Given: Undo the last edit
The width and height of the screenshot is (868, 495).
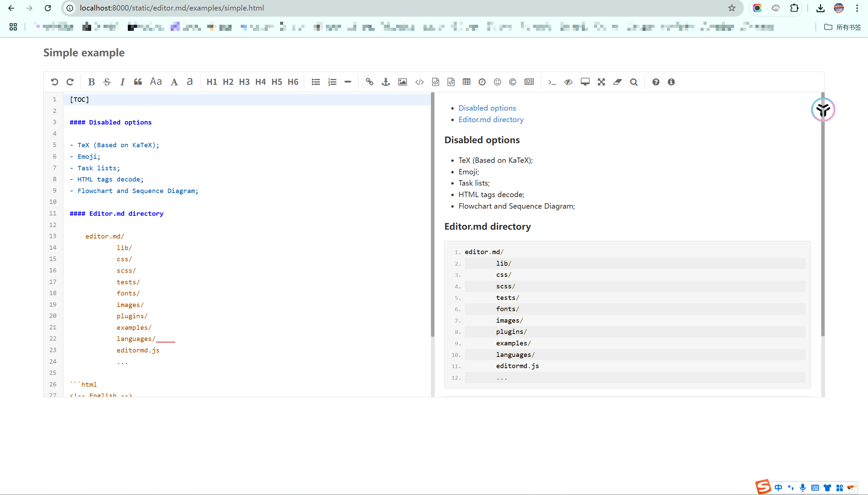Looking at the screenshot, I should [55, 81].
